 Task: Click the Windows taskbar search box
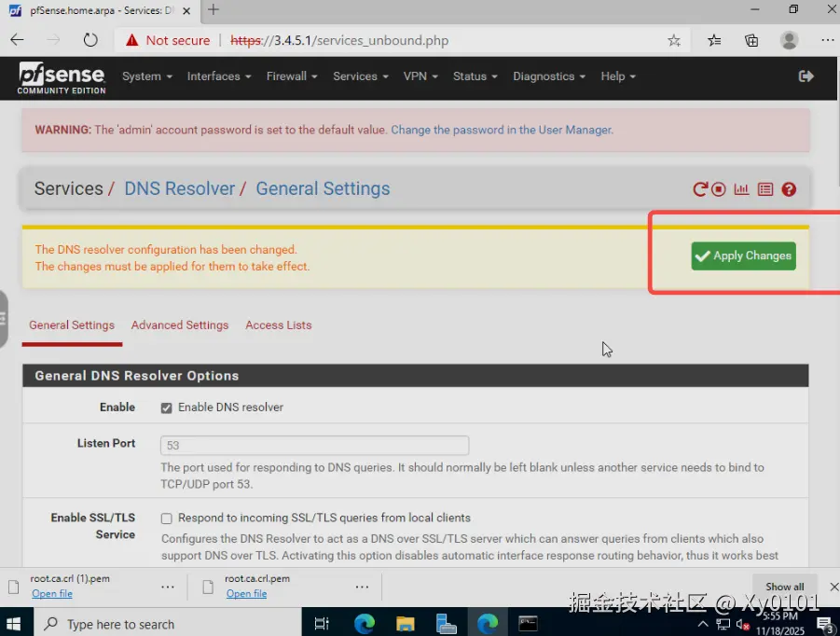pyautogui.click(x=168, y=624)
